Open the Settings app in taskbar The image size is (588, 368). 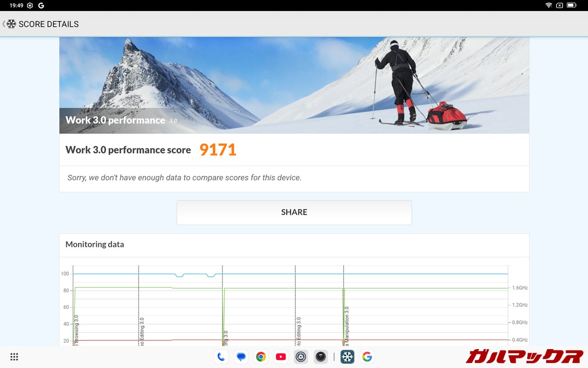[x=301, y=356]
